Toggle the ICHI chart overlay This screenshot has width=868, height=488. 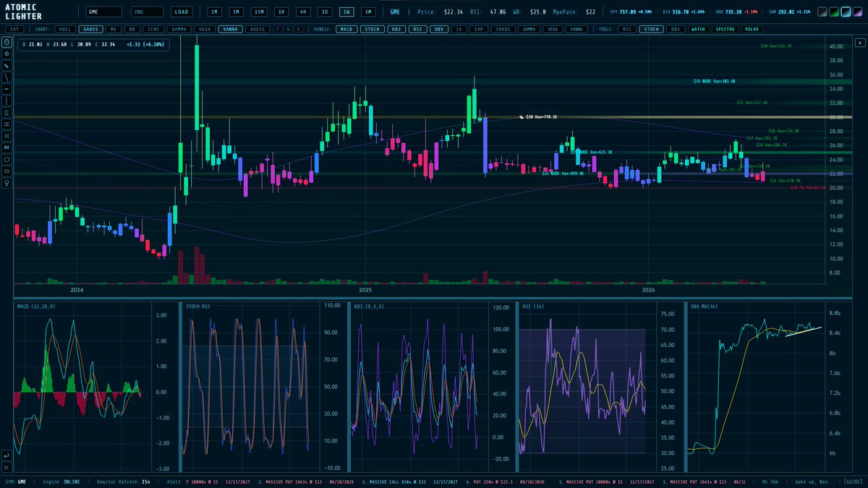tap(152, 29)
